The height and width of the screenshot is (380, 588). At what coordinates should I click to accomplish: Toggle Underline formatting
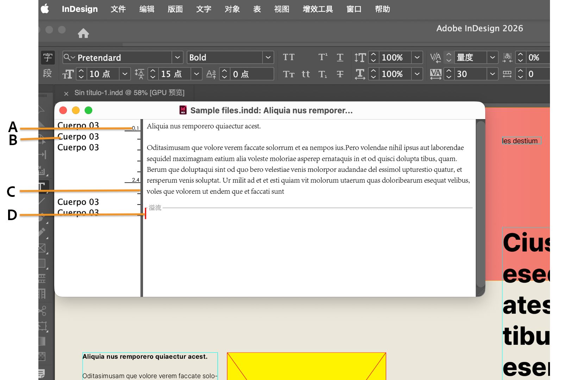[340, 57]
